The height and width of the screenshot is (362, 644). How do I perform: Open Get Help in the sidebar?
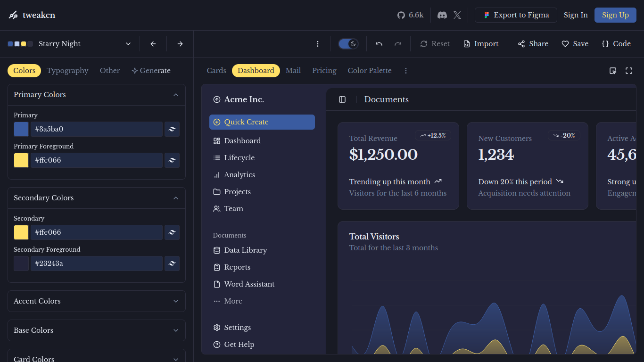pyautogui.click(x=262, y=345)
